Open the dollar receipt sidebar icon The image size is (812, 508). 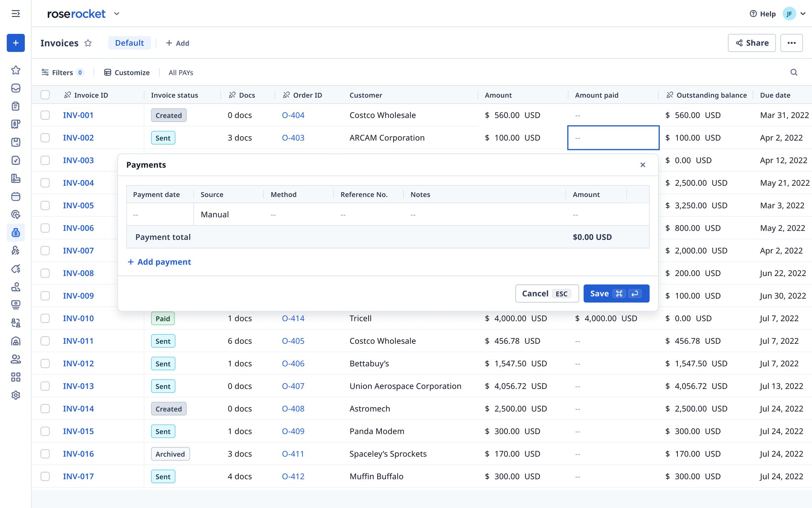[x=16, y=124]
